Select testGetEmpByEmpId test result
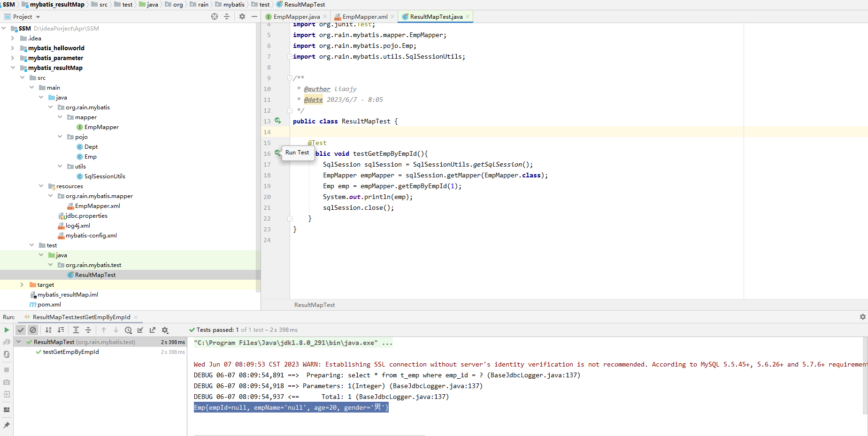Image resolution: width=868 pixels, height=436 pixels. pyautogui.click(x=71, y=352)
